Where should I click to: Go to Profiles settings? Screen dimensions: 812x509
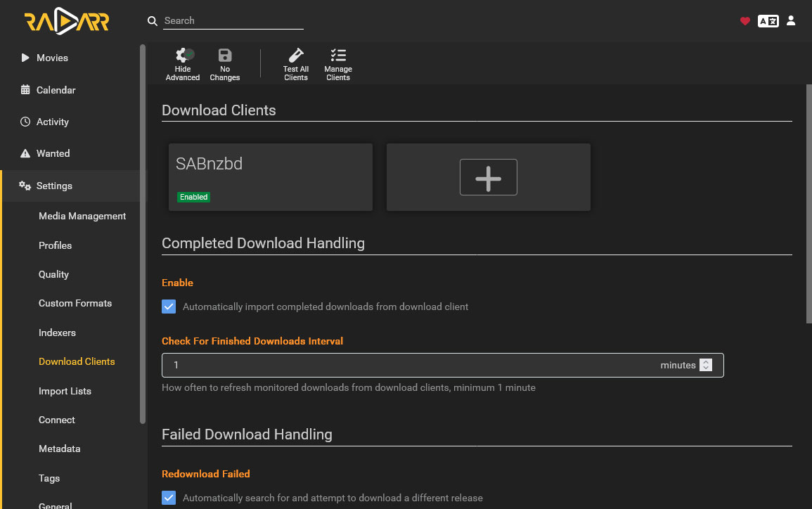(55, 245)
